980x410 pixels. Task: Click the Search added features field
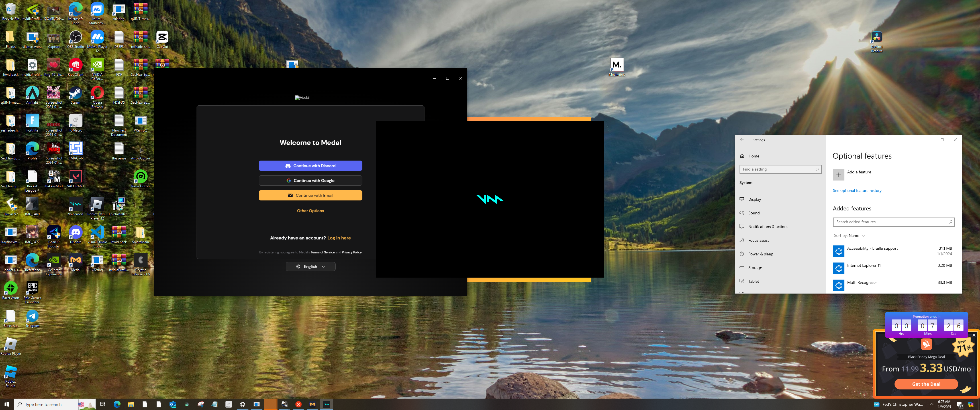(890, 222)
